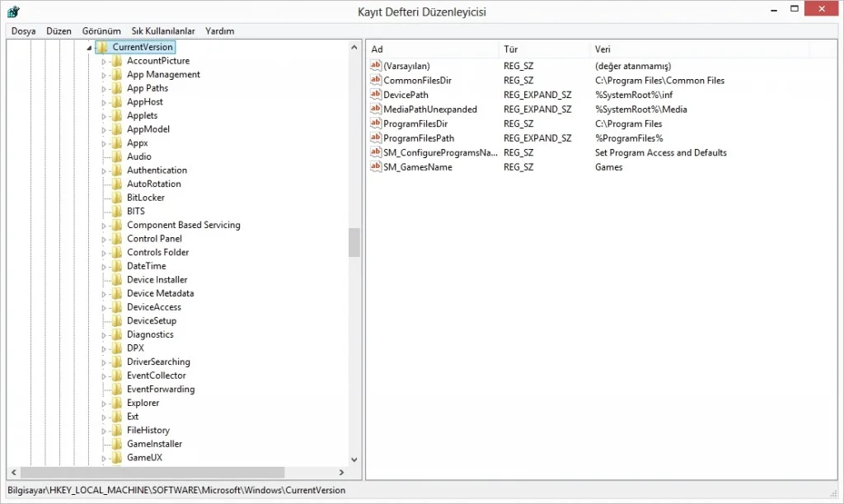The width and height of the screenshot is (844, 504).
Task: Open the Görünüm menu
Action: point(101,31)
